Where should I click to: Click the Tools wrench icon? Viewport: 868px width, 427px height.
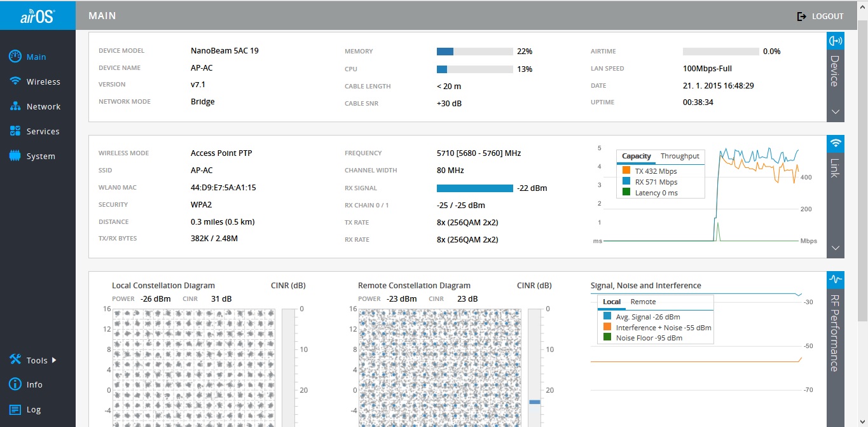15,360
